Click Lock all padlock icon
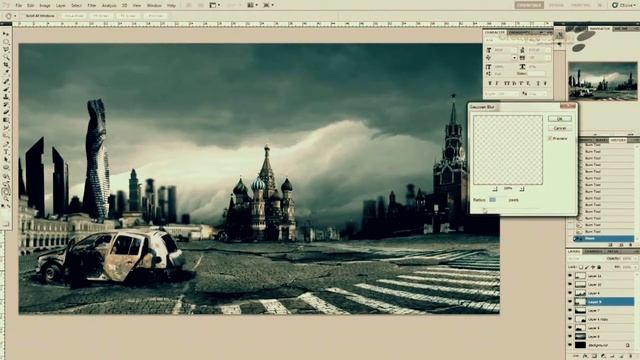Viewport: 640px width, 360px height. coord(599,267)
